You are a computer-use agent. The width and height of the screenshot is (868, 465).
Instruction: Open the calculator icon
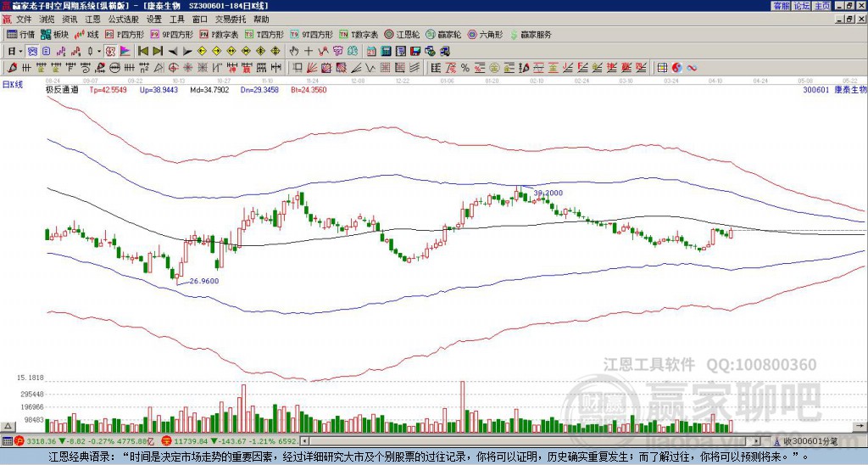coord(386,52)
